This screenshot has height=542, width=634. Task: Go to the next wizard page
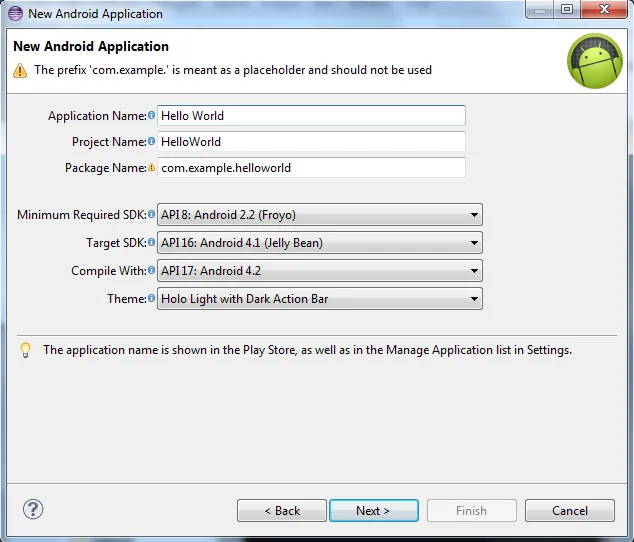click(373, 511)
